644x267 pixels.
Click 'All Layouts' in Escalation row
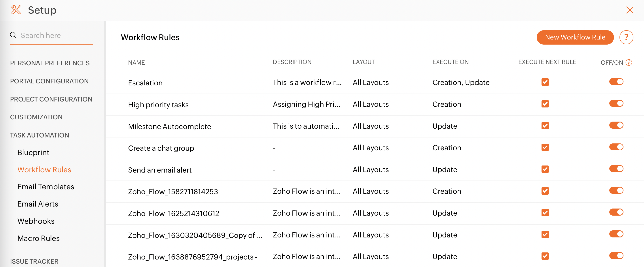[371, 83]
